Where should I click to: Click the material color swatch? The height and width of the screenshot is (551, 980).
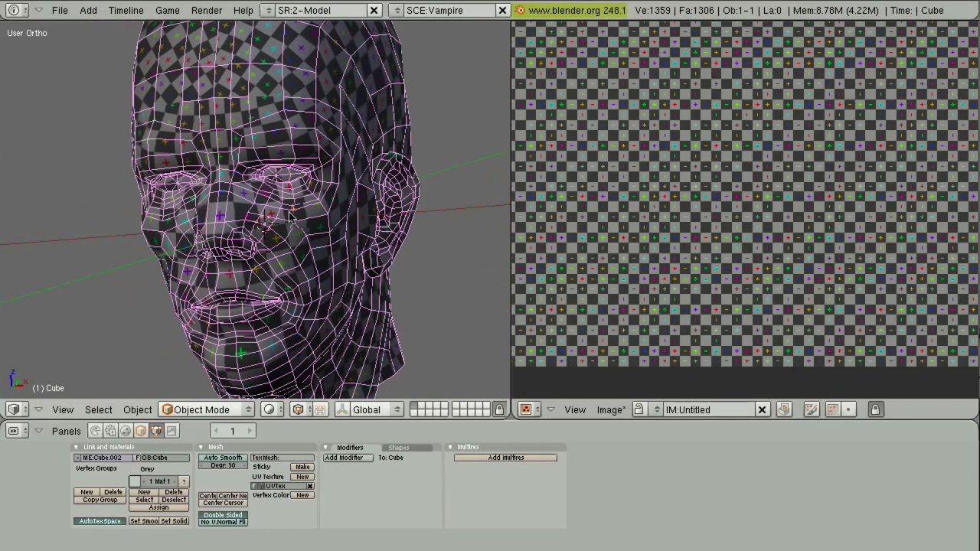(135, 481)
